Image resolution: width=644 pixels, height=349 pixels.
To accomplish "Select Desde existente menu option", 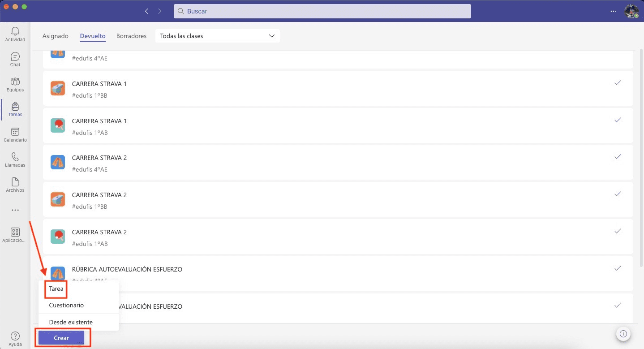I will pyautogui.click(x=71, y=322).
